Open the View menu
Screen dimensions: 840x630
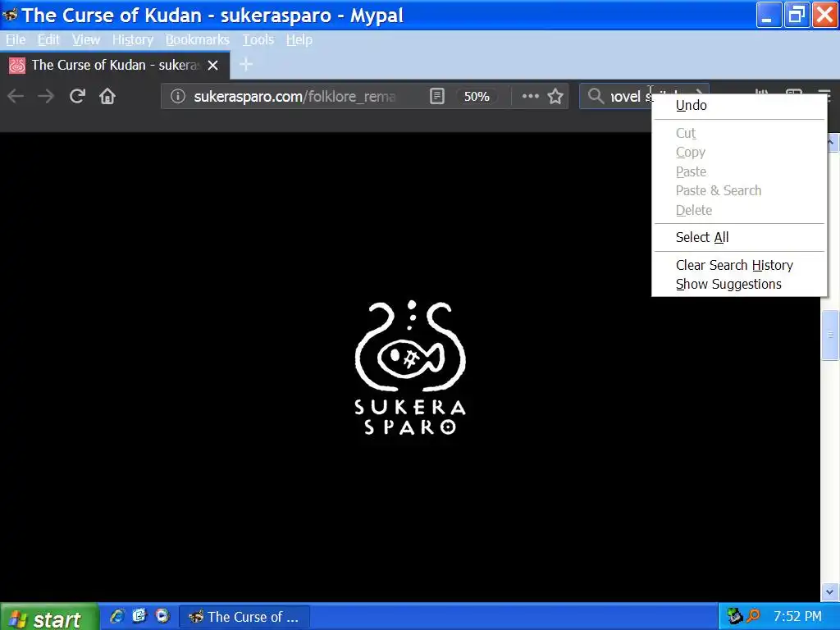pyautogui.click(x=85, y=39)
